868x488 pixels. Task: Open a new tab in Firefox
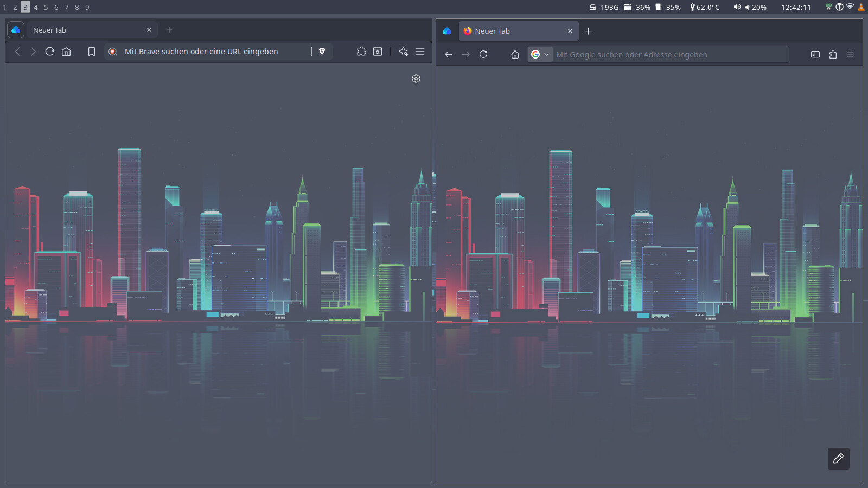click(x=588, y=31)
